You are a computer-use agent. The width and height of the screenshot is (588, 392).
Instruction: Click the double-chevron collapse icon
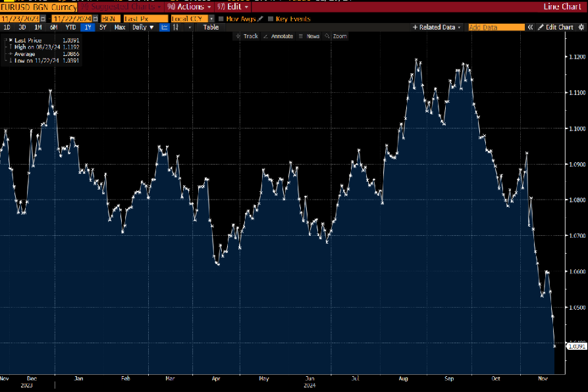(x=530, y=28)
